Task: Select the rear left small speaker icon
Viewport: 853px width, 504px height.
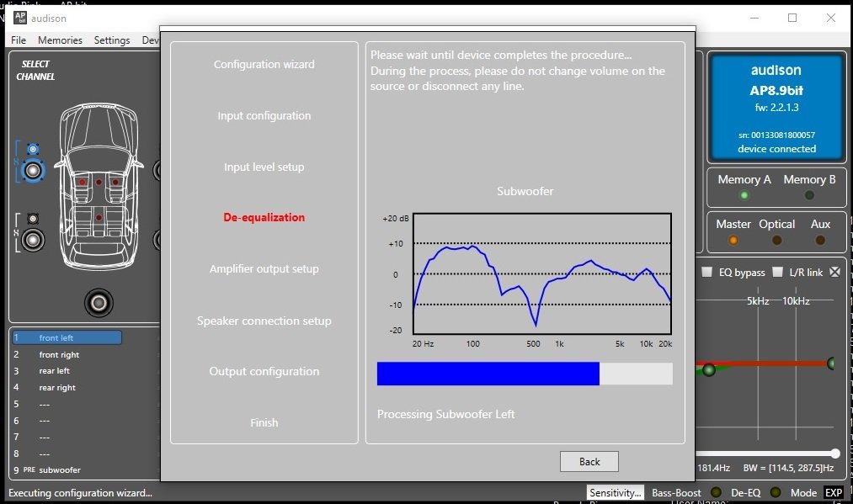Action: 33,219
